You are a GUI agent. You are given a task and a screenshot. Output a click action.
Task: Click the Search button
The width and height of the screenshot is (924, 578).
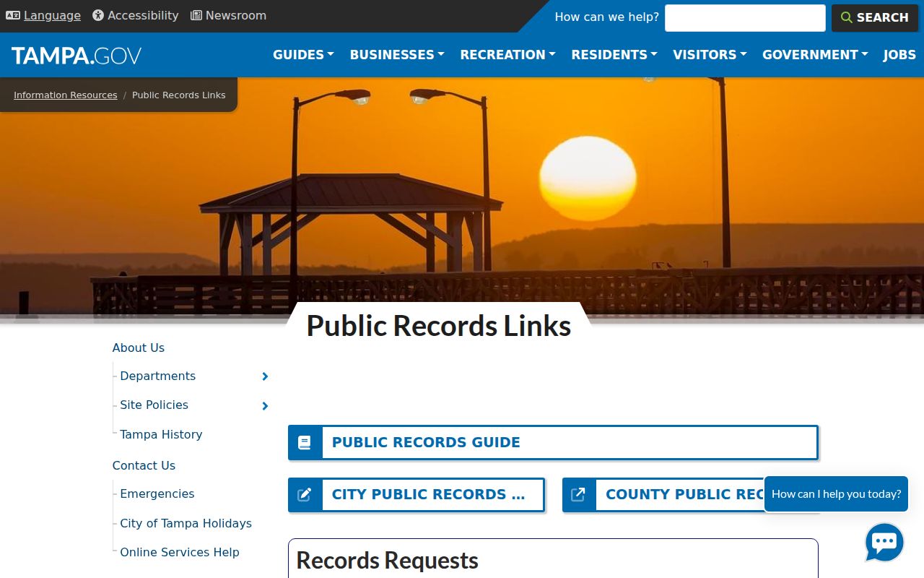[x=875, y=17]
